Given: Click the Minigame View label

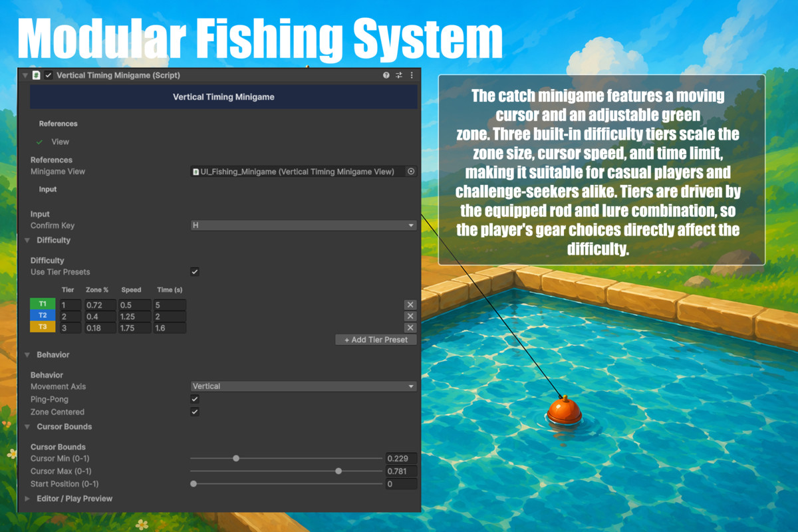Looking at the screenshot, I should pyautogui.click(x=58, y=172).
